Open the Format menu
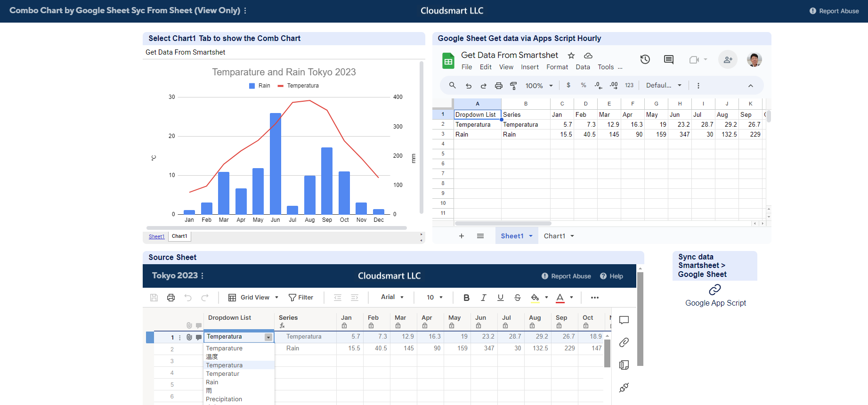The width and height of the screenshot is (868, 405). (x=557, y=67)
